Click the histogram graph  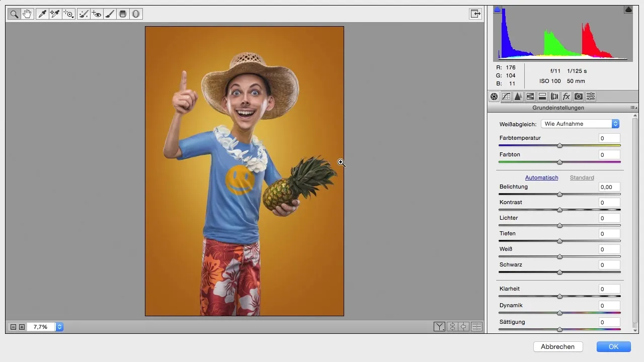563,33
